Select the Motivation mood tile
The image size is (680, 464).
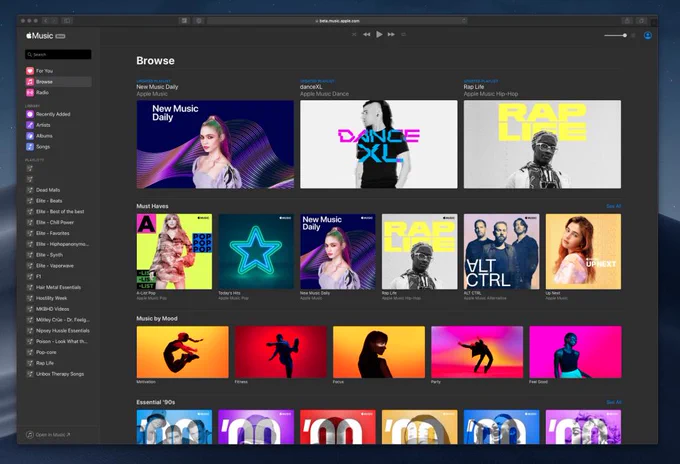(183, 352)
